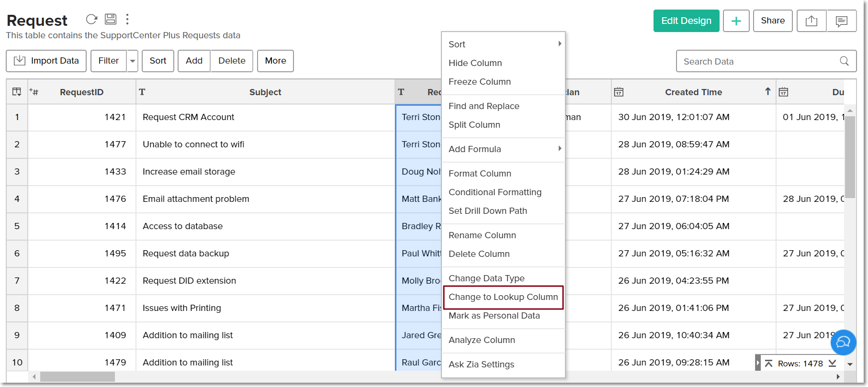Select Conditional Formatting menu entry

[x=495, y=192]
